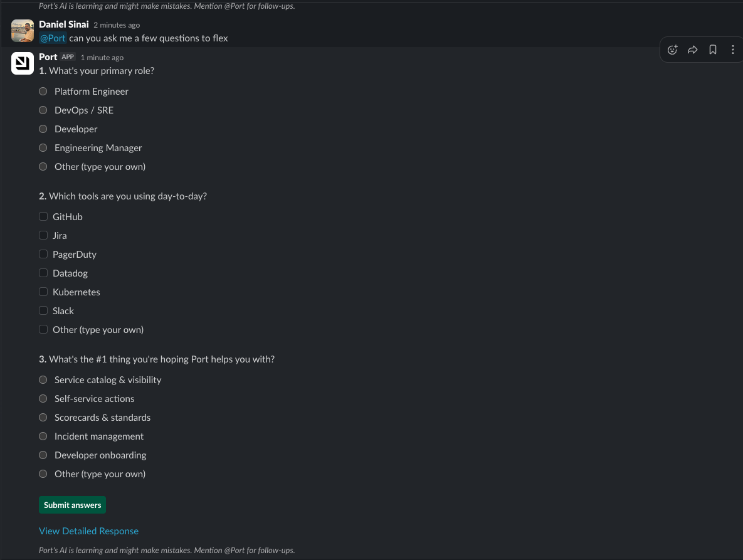Open the View Detailed Response link

(88, 531)
